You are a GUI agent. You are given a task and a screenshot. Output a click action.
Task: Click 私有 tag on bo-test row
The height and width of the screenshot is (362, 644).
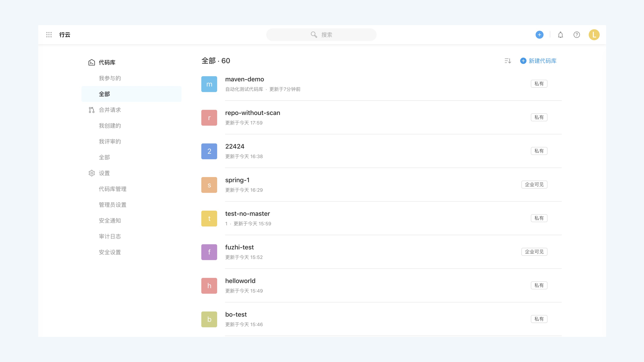[x=539, y=319]
